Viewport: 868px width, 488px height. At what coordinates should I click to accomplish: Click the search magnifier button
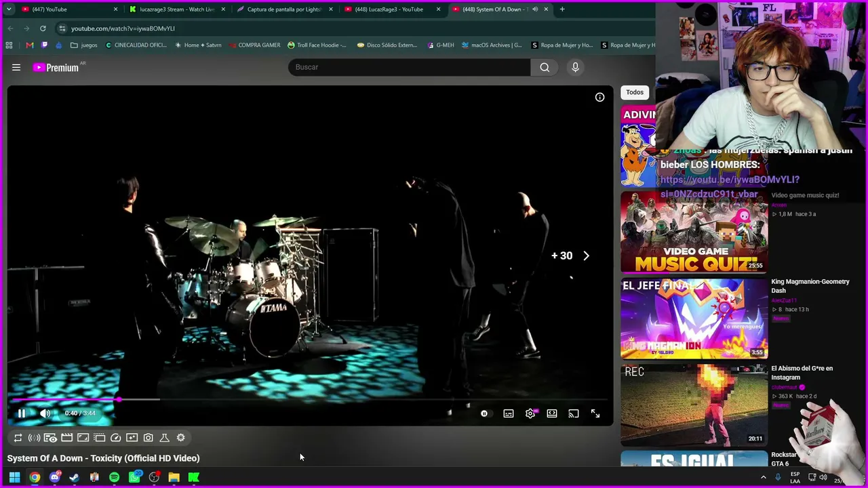point(545,67)
